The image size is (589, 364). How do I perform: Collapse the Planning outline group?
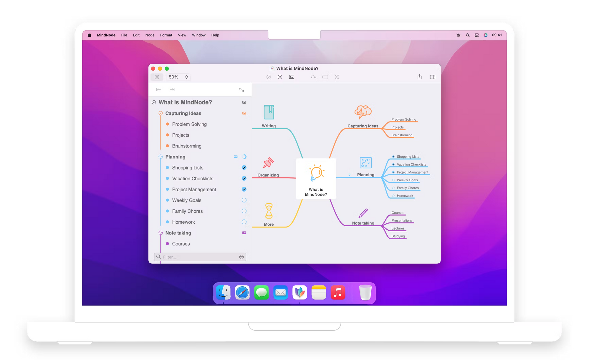click(x=161, y=157)
